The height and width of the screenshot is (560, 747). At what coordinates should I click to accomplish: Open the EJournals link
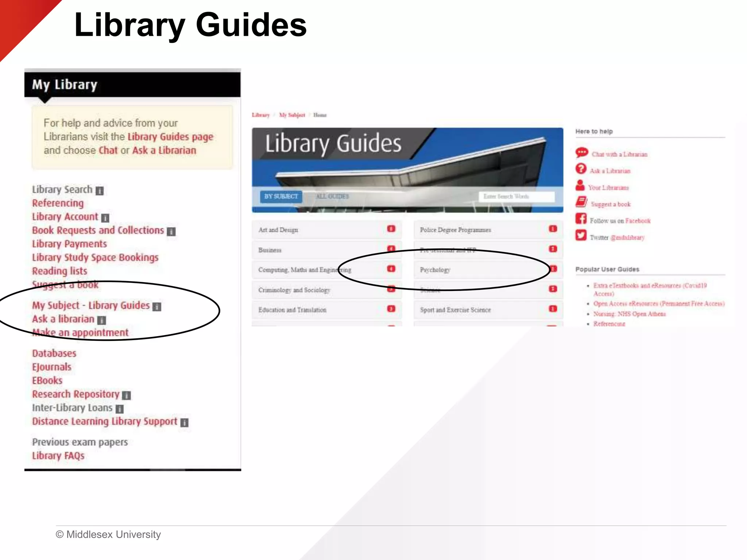pyautogui.click(x=51, y=367)
